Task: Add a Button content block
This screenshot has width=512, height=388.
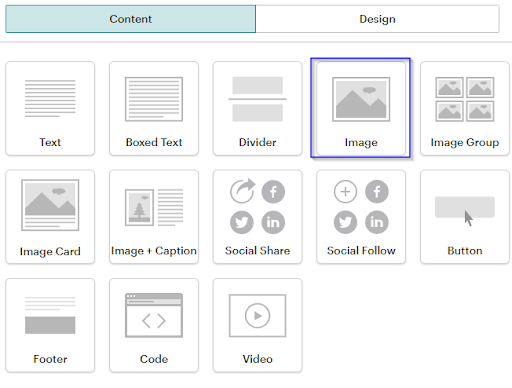Action: [x=465, y=217]
